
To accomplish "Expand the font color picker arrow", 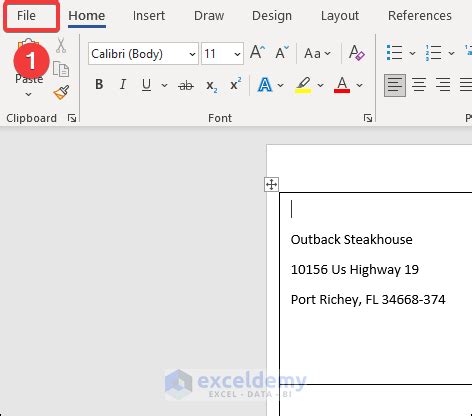I will (x=359, y=85).
